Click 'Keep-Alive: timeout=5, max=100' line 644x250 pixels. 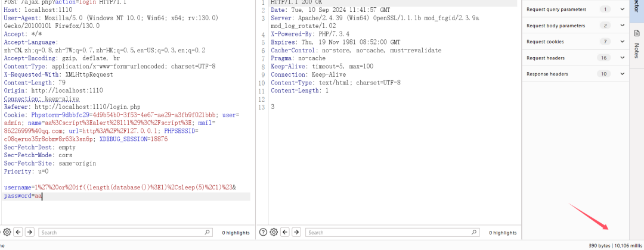click(322, 67)
